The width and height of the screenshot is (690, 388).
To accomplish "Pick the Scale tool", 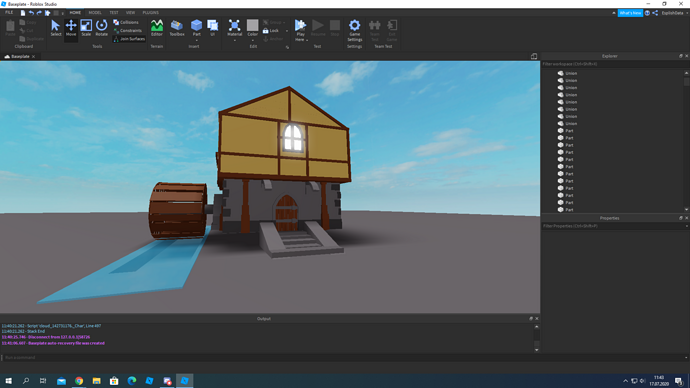I will 86,28.
